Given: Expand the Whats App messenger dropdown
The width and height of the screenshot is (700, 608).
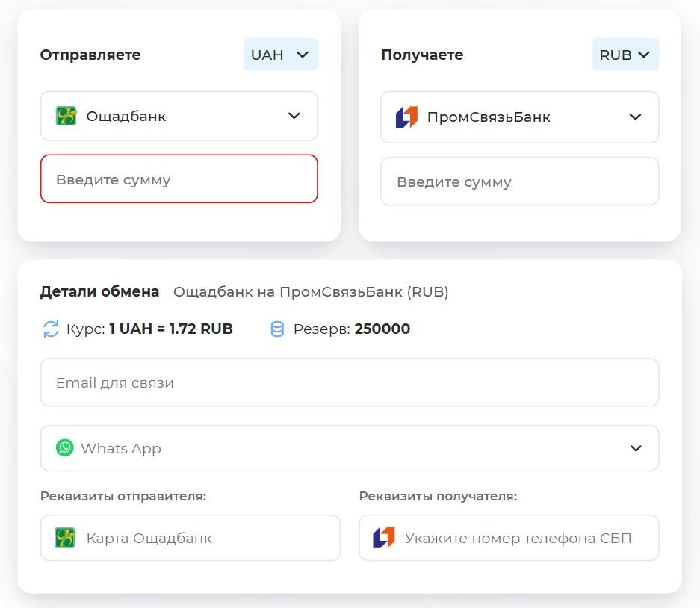Looking at the screenshot, I should click(x=350, y=448).
